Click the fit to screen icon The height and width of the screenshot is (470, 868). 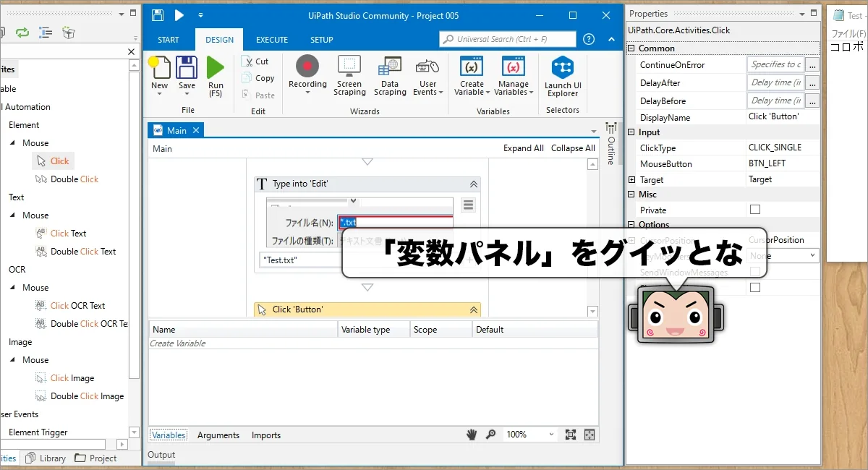tap(570, 435)
